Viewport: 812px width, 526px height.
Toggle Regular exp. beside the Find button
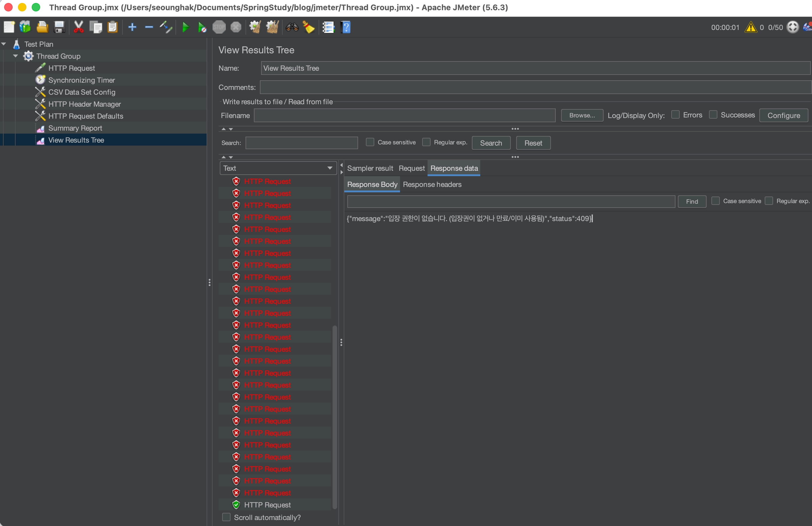coord(769,201)
